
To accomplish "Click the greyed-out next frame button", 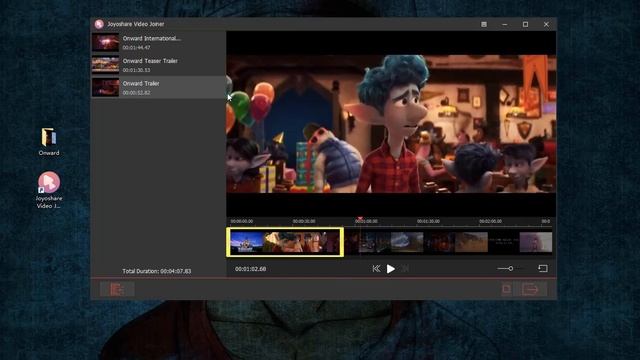I will 405,269.
